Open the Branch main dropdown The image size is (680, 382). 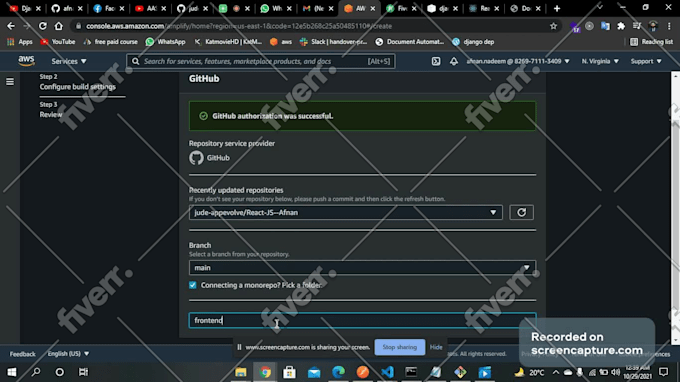pos(362,268)
